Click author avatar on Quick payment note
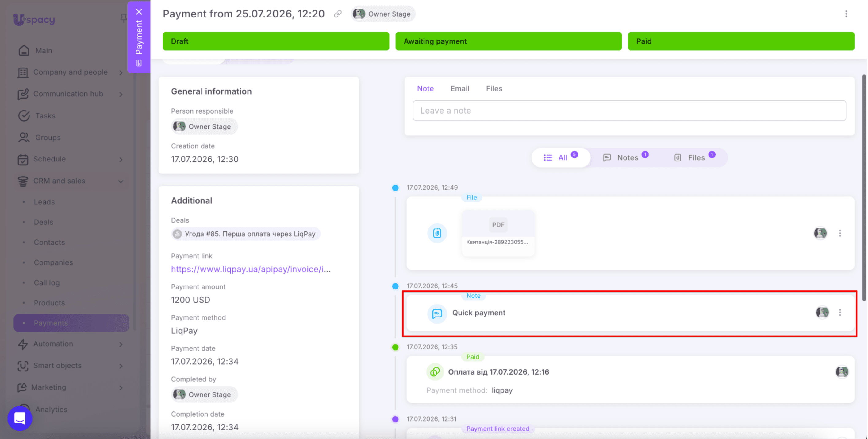The height and width of the screenshot is (439, 868). click(822, 313)
